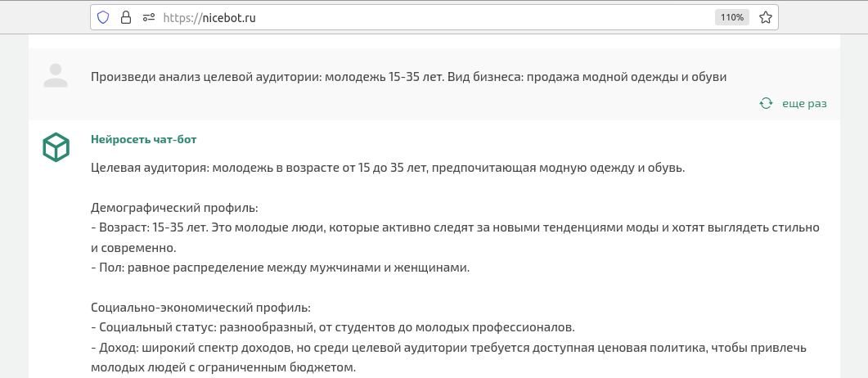Click the 'Демографический профиль:' heading
Image resolution: width=868 pixels, height=378 pixels.
[174, 209]
